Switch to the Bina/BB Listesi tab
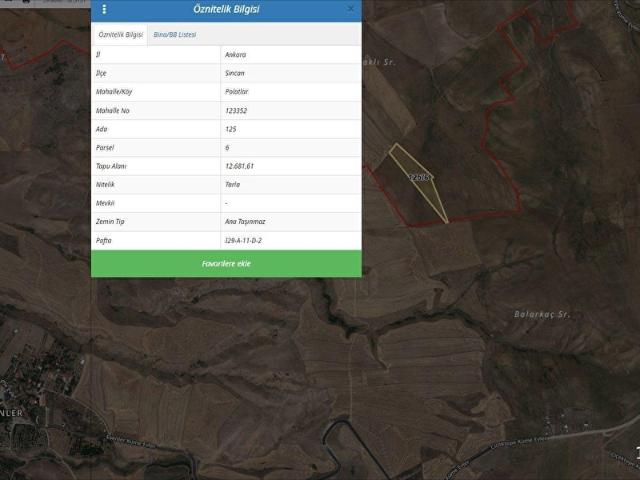 pyautogui.click(x=174, y=34)
